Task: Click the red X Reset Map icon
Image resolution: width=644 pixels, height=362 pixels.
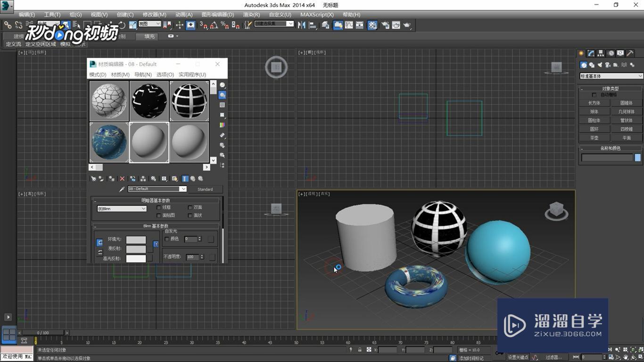Action: pyautogui.click(x=122, y=179)
